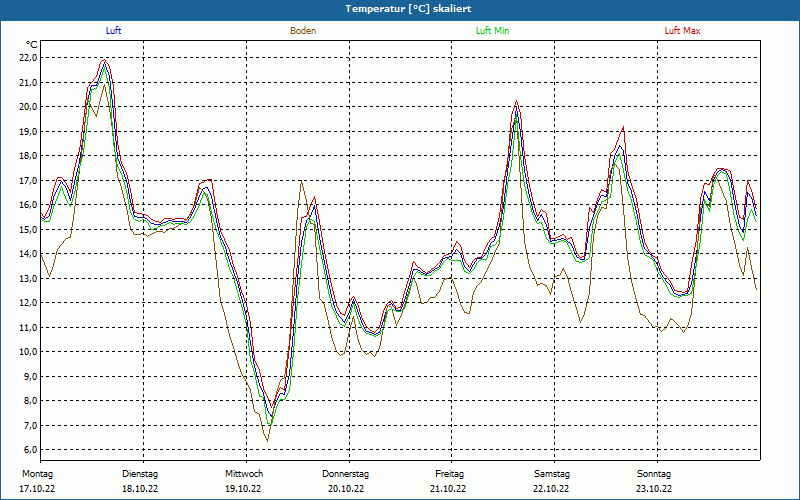Click the chart title 'Temperatur [°C] skaliert'

click(408, 9)
